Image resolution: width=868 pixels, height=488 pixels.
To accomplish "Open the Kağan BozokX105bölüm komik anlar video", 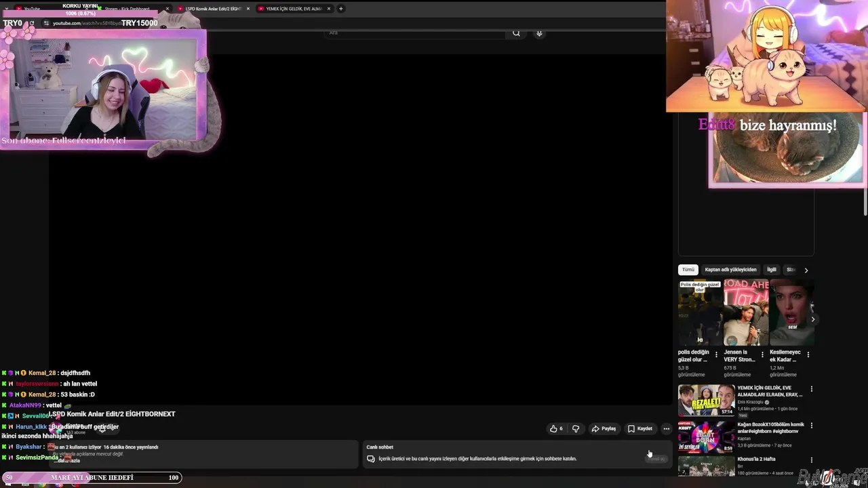I will (x=706, y=436).
